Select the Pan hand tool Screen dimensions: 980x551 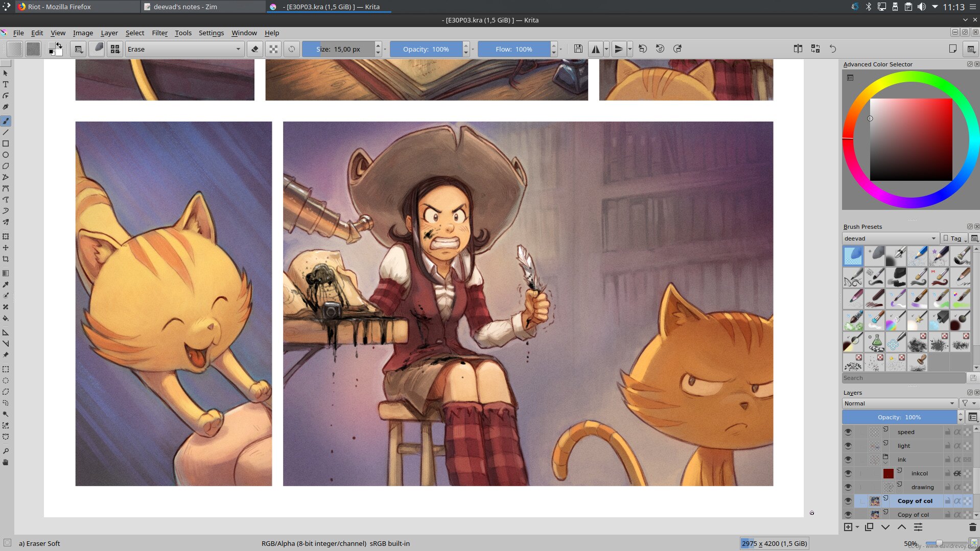6,463
